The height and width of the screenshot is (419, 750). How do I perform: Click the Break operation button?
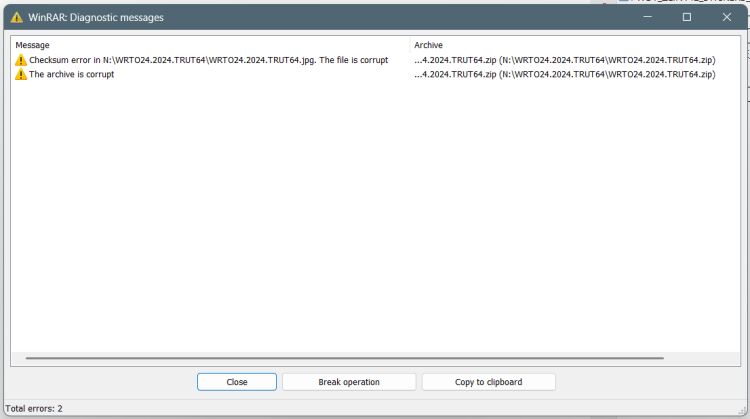[349, 382]
